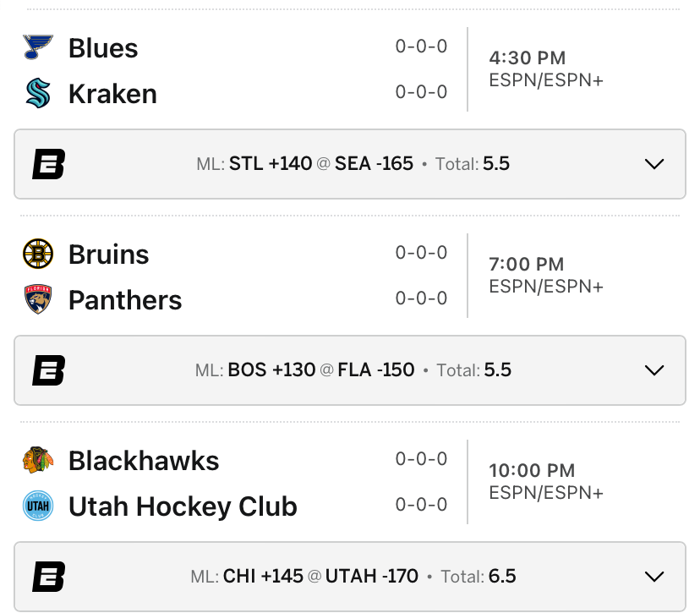Image resolution: width=700 pixels, height=613 pixels.
Task: Select the Utah Hockey Club name
Action: click(183, 506)
